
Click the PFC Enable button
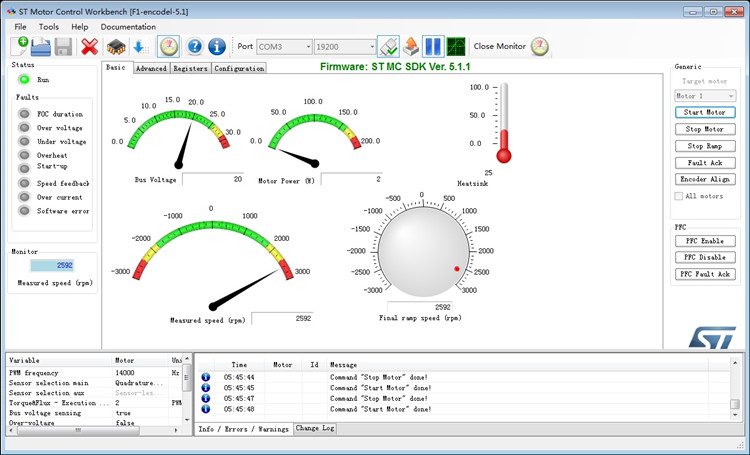tap(705, 241)
